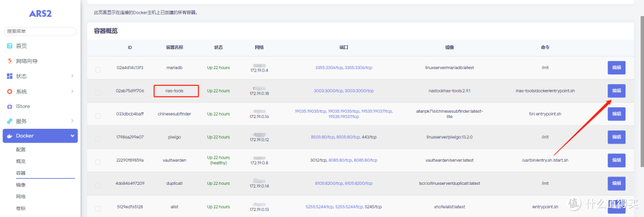Open nas-tools port link 3003:3000/tcp
This screenshot has height=217, width=644.
[328, 91]
